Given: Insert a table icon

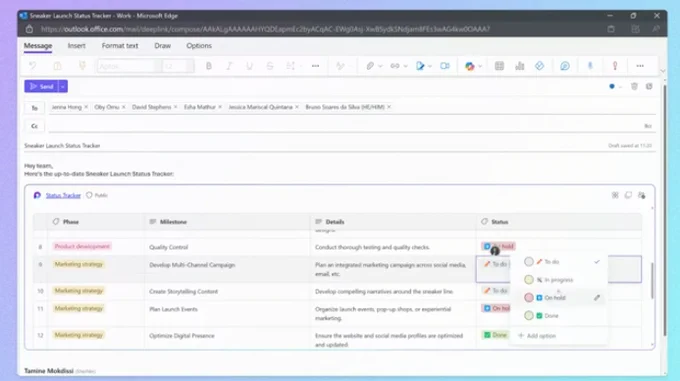Looking at the screenshot, I should (x=499, y=66).
